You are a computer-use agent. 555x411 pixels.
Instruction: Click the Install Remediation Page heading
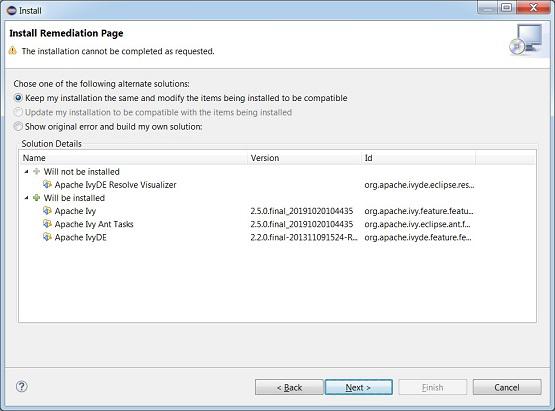66,33
